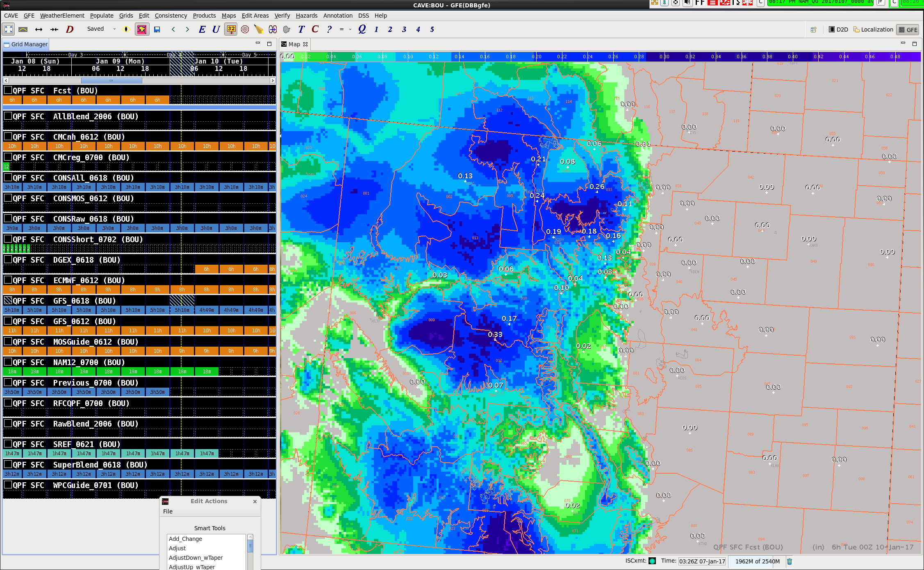The width and height of the screenshot is (924, 570).
Task: Click the red D toolbar icon
Action: pos(70,29)
